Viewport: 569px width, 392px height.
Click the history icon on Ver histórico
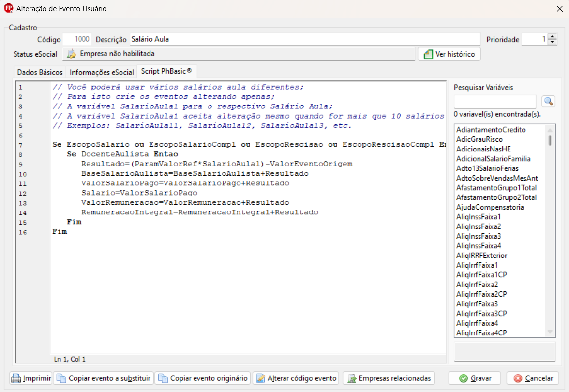(429, 54)
